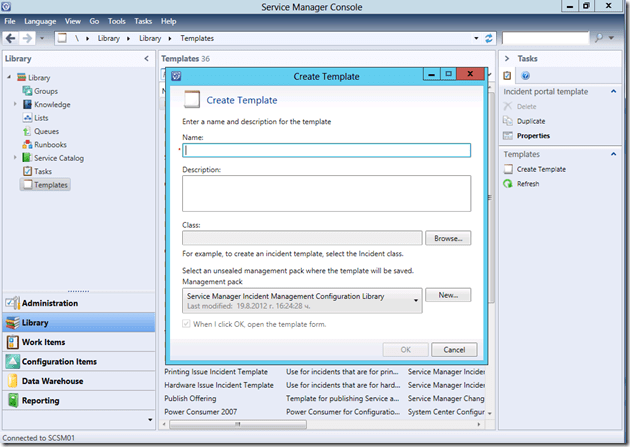630x447 pixels.
Task: Click the Create Template icon in Tasks pane
Action: (x=508, y=169)
